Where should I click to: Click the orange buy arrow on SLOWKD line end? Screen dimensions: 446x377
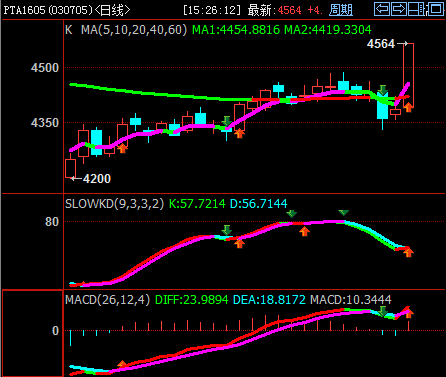point(408,252)
